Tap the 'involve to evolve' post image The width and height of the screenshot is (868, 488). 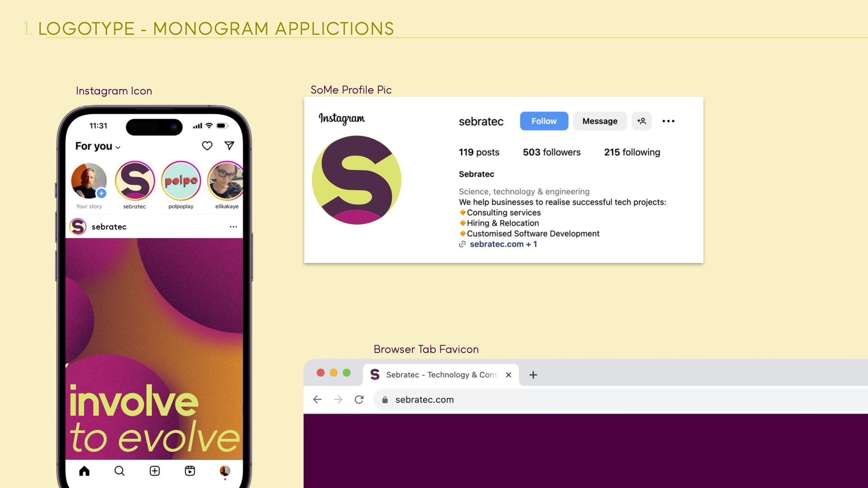[154, 349]
